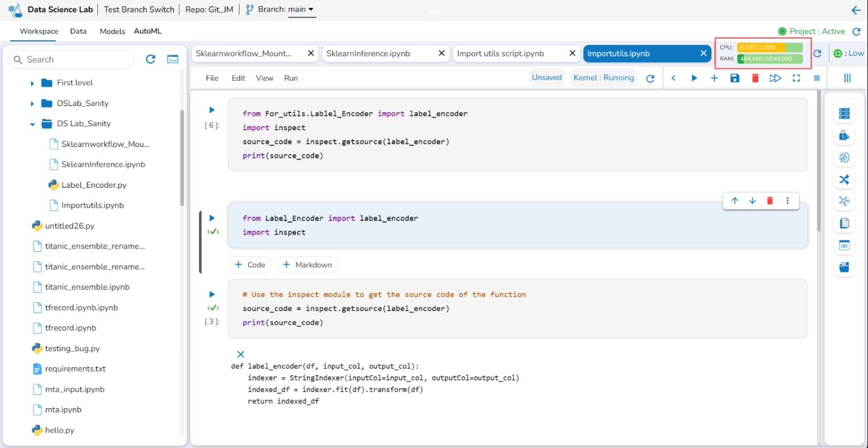Screen dimensions: 868x448
Task: Close the SklearnInference.ipynb tab
Action: coord(442,53)
